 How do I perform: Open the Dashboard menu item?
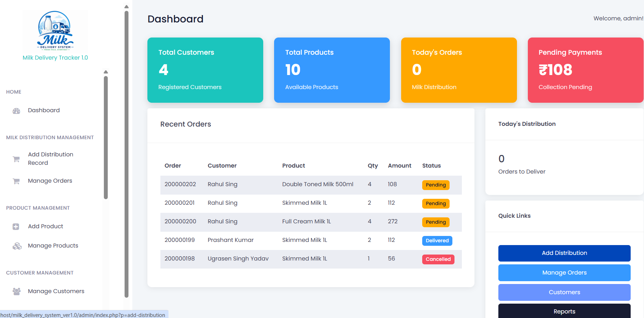[44, 110]
